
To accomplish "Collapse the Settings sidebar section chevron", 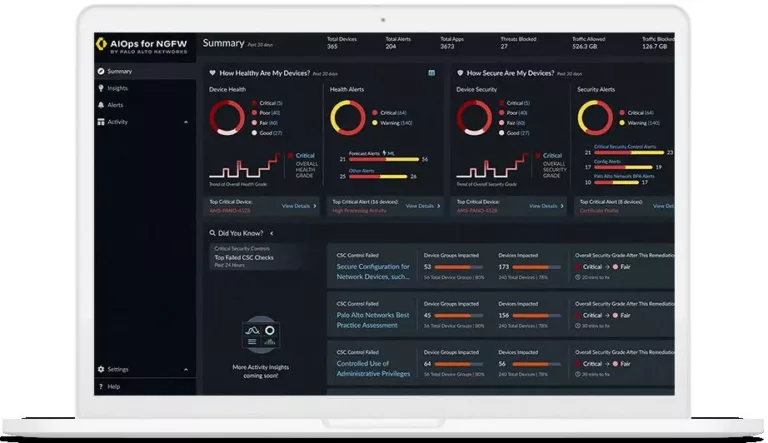I will tap(186, 369).
